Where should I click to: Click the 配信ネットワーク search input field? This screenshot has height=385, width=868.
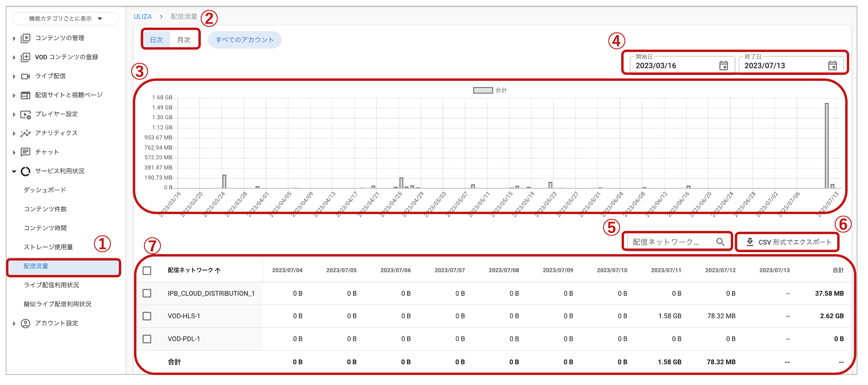670,242
